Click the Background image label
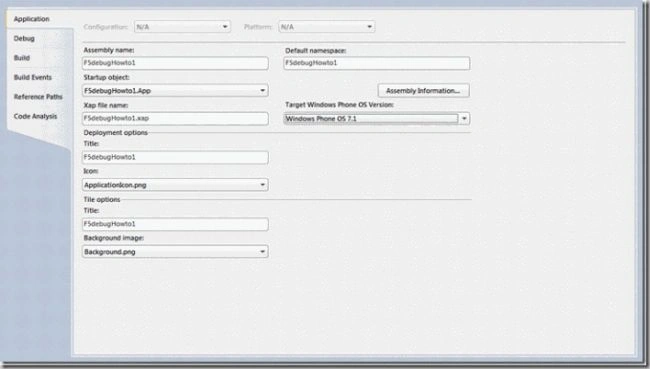Viewport: 650px width, 369px height. pyautogui.click(x=114, y=238)
